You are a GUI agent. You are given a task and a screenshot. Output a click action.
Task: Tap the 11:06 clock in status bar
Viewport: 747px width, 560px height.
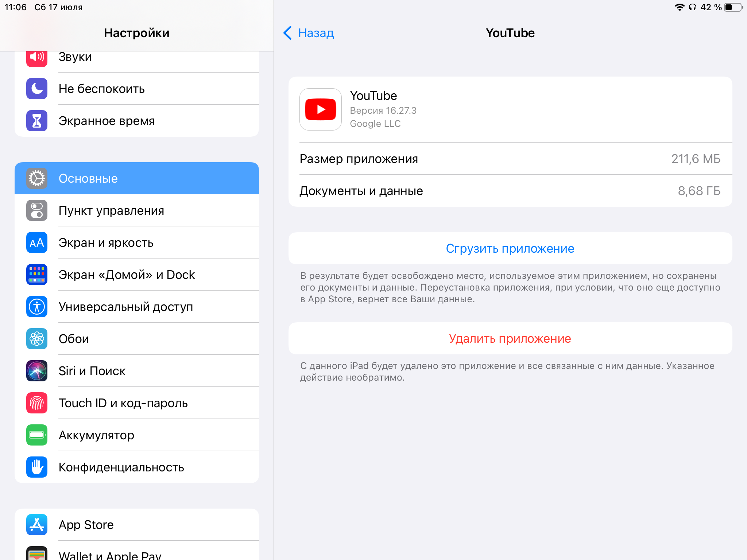[15, 7]
